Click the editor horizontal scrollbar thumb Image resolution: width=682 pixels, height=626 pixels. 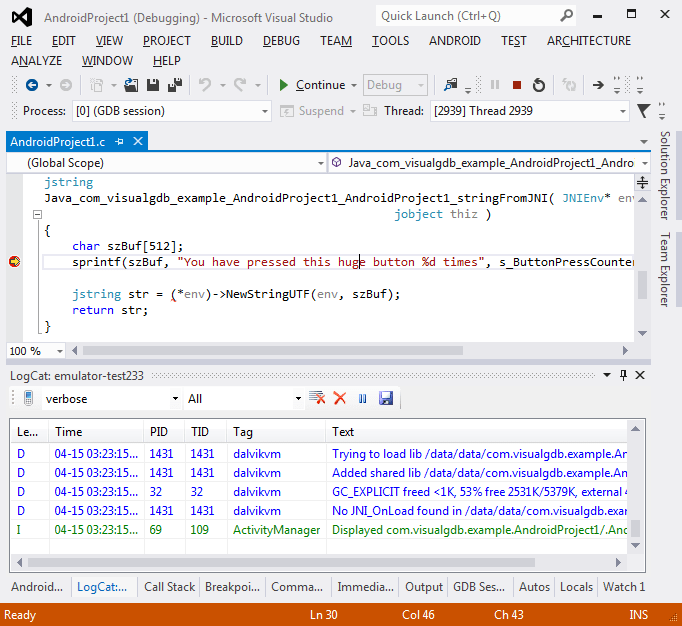tap(273, 351)
